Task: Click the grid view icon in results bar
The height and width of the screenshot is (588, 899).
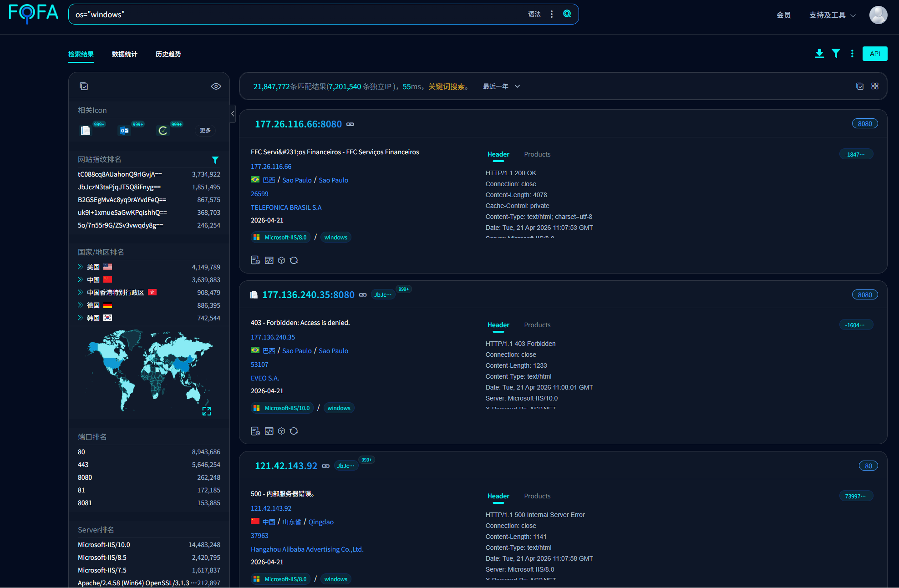Action: tap(875, 86)
